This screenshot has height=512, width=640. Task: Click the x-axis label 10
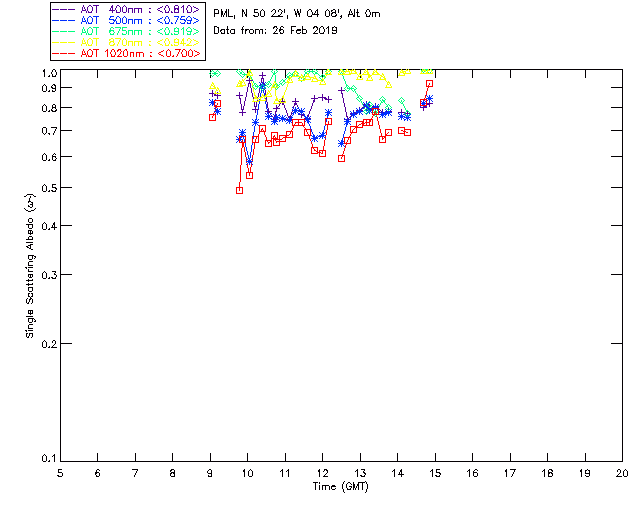247,474
